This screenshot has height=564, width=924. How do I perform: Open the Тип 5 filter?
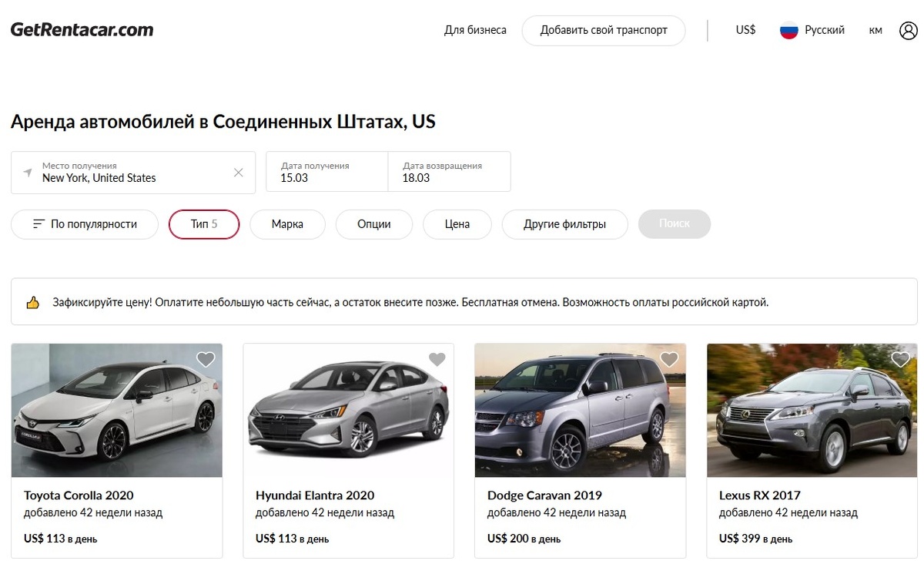coord(204,224)
